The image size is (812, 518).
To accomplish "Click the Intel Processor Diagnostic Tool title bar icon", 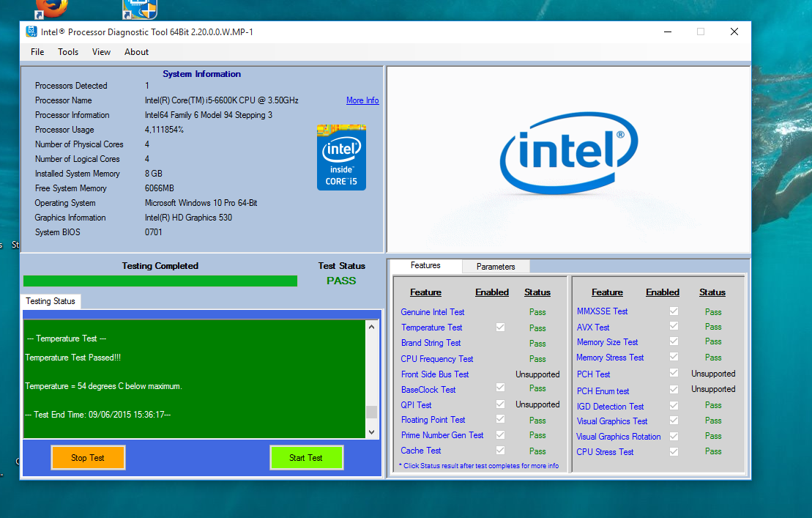I will pos(31,32).
